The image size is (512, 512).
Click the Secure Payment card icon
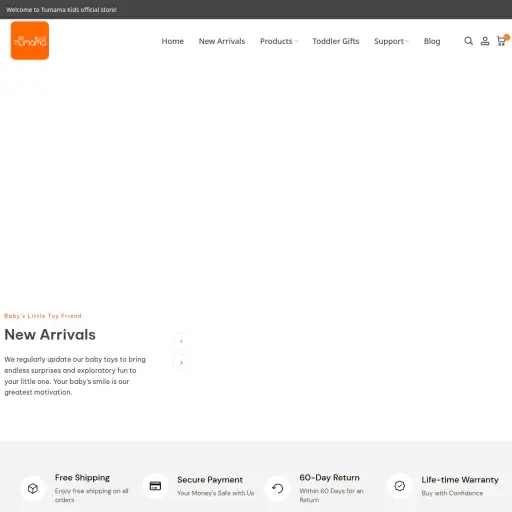155,486
